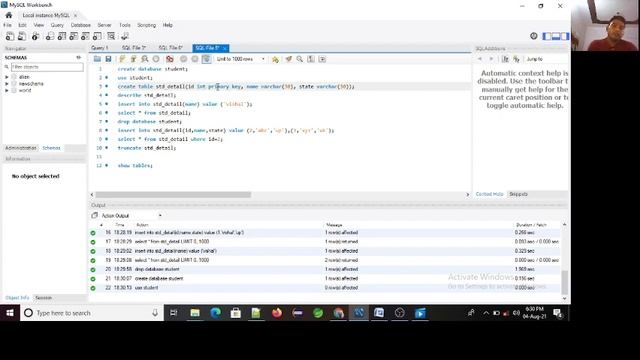Click the output panel vertical scrollbar thumb
Viewport: 640px width, 360px height.
564,282
